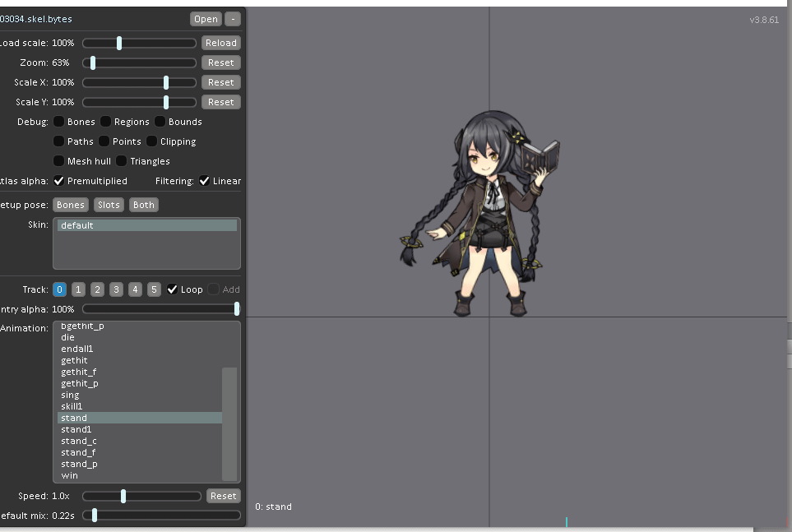Screen dimensions: 792x532
Task: Select track 1
Action: click(78, 289)
